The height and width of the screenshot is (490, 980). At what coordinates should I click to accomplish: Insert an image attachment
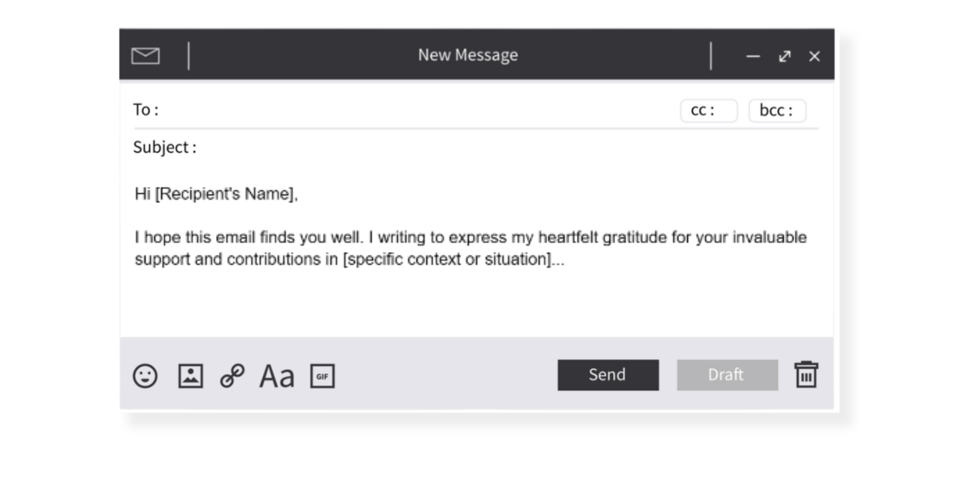point(191,377)
